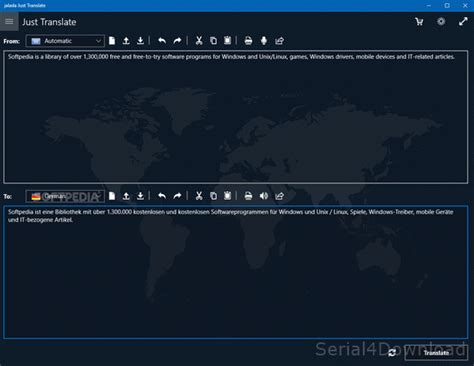Maximize the Just Translate window

(447, 6)
